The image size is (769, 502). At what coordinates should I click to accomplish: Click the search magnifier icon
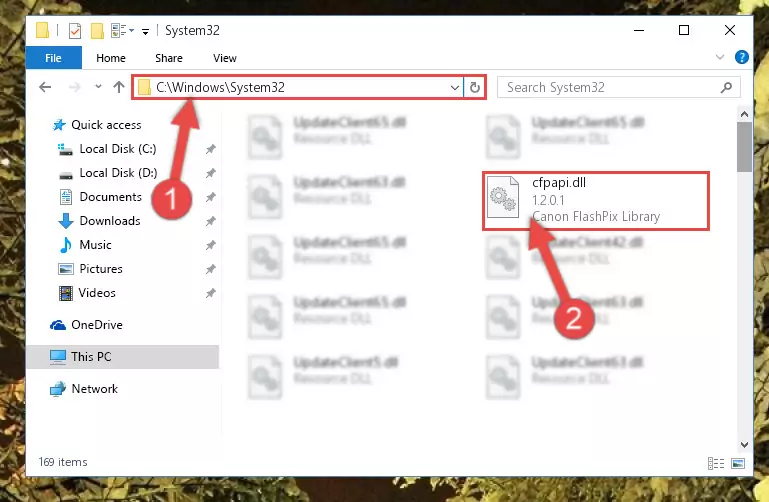pyautogui.click(x=726, y=87)
